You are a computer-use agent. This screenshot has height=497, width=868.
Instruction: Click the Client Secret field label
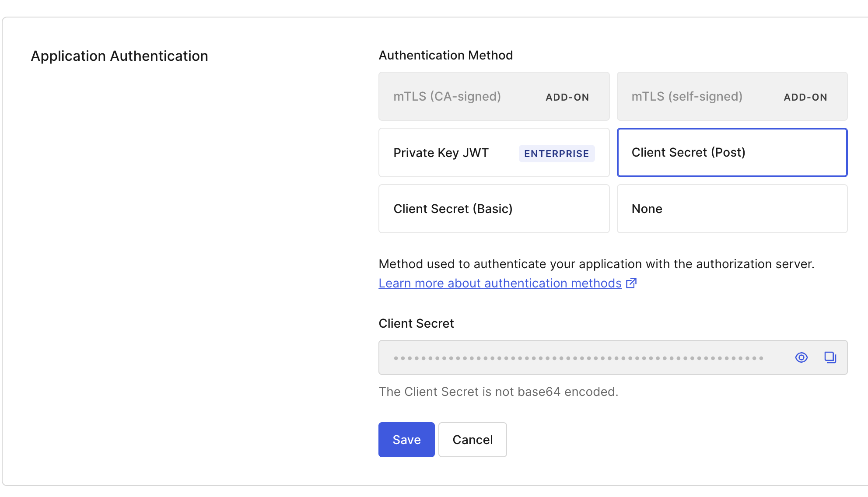[416, 323]
